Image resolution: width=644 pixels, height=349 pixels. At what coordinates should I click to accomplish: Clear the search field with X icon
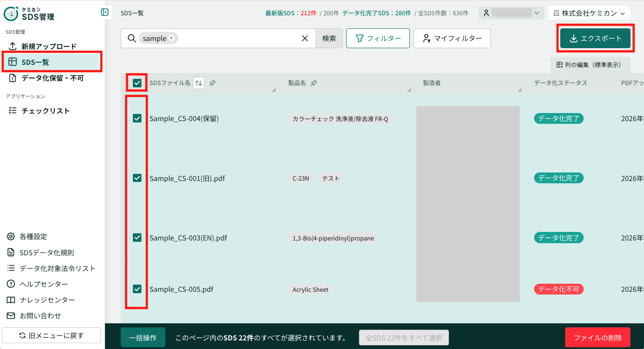click(x=305, y=38)
